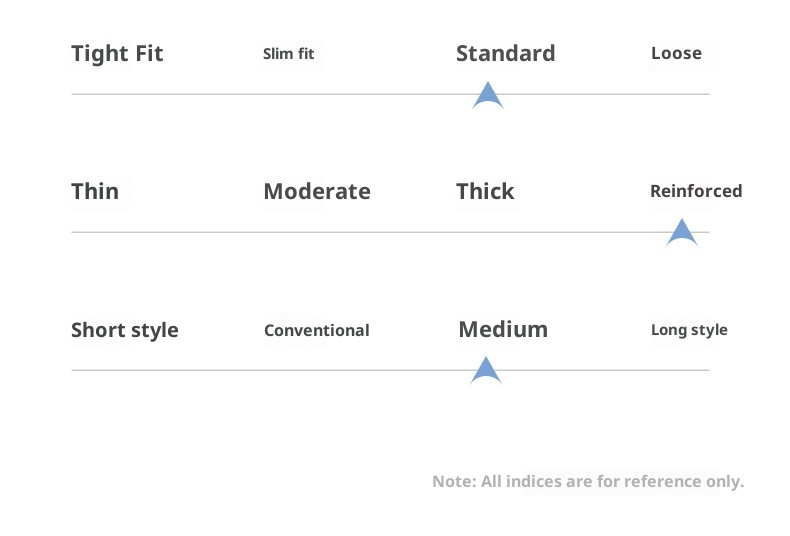Choose the Long style option
The image size is (790, 536).
click(x=689, y=330)
